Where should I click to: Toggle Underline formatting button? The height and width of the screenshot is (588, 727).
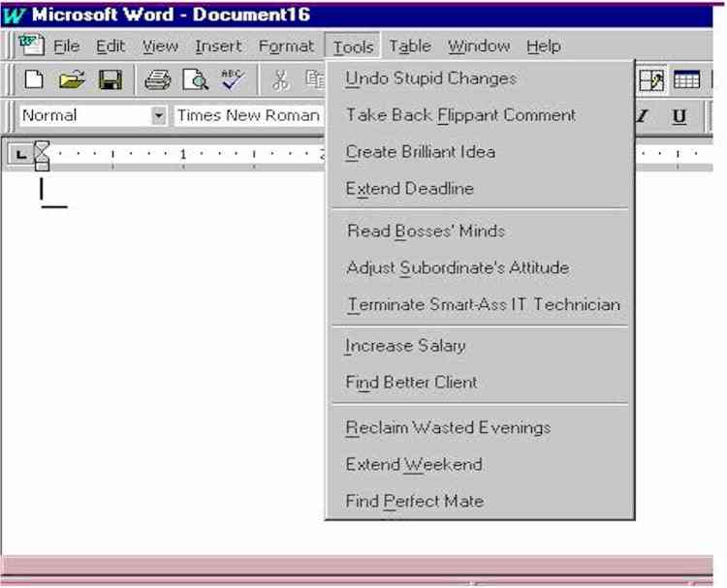[x=680, y=116]
